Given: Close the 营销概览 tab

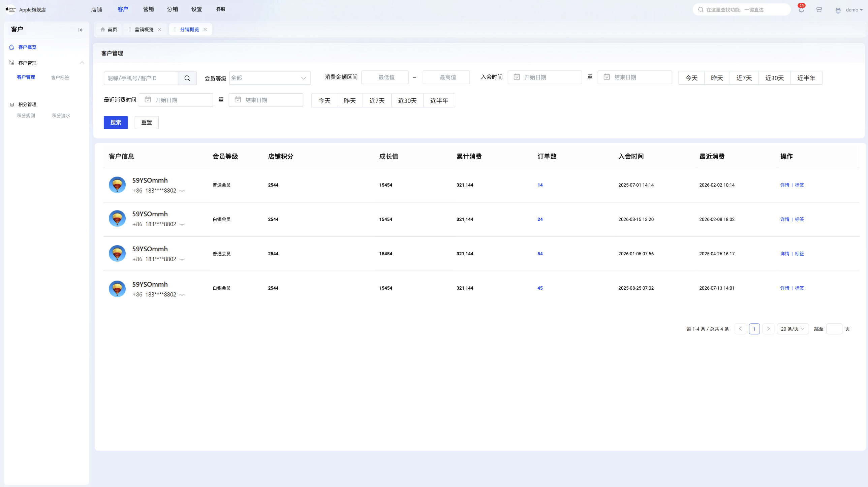Looking at the screenshot, I should pyautogui.click(x=160, y=30).
